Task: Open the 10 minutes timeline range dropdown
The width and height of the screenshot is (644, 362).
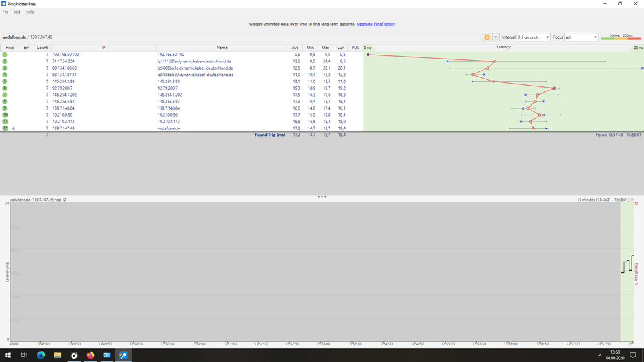Action: [632, 200]
